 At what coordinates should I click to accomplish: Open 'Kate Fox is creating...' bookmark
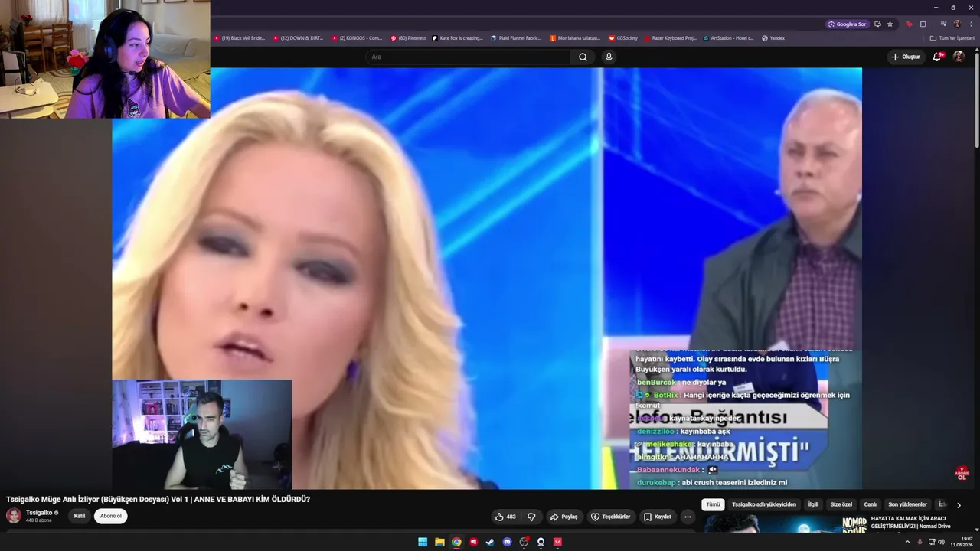click(x=458, y=38)
